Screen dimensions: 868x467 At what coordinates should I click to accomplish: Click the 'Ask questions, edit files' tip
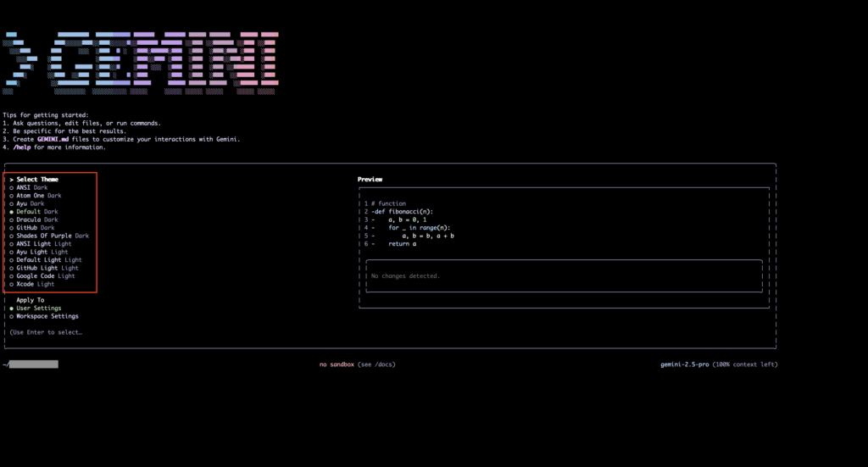coord(87,124)
